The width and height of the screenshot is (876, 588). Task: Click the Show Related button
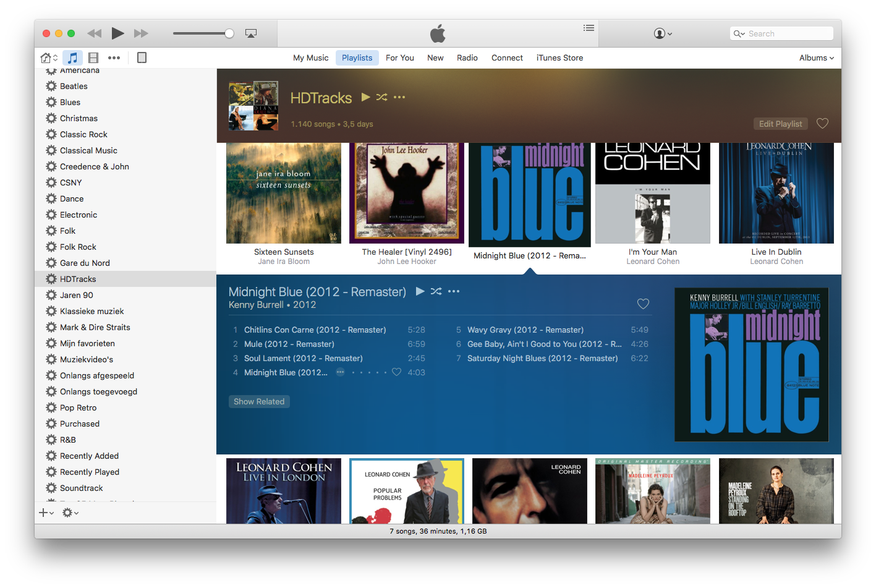click(259, 401)
